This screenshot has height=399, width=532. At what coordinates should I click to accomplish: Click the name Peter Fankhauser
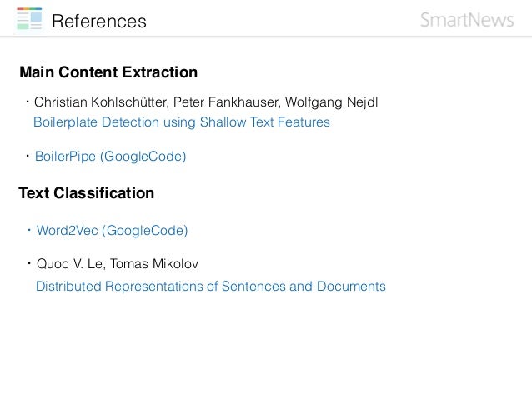point(227,102)
